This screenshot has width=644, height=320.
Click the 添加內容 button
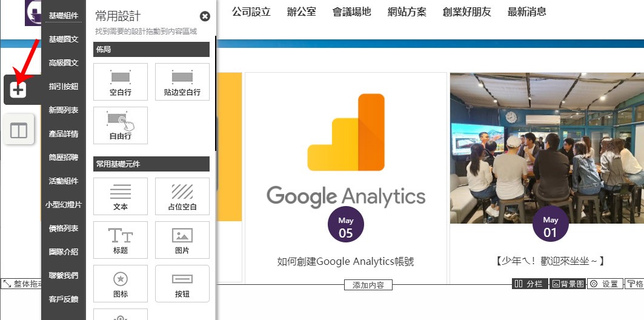point(368,285)
